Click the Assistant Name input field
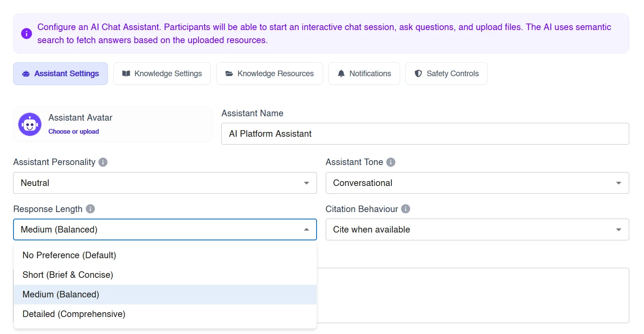The image size is (644, 334). point(425,134)
